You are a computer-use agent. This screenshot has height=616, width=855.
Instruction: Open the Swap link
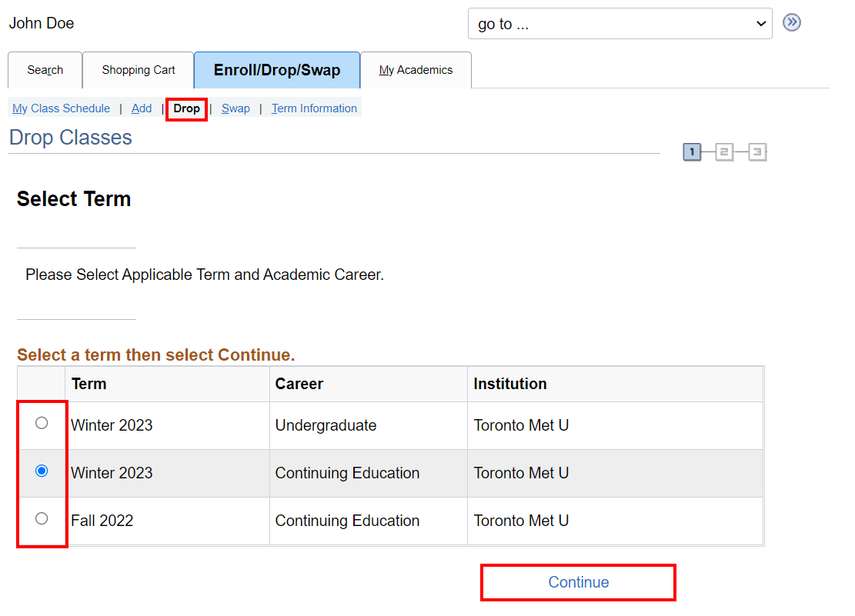pos(235,108)
